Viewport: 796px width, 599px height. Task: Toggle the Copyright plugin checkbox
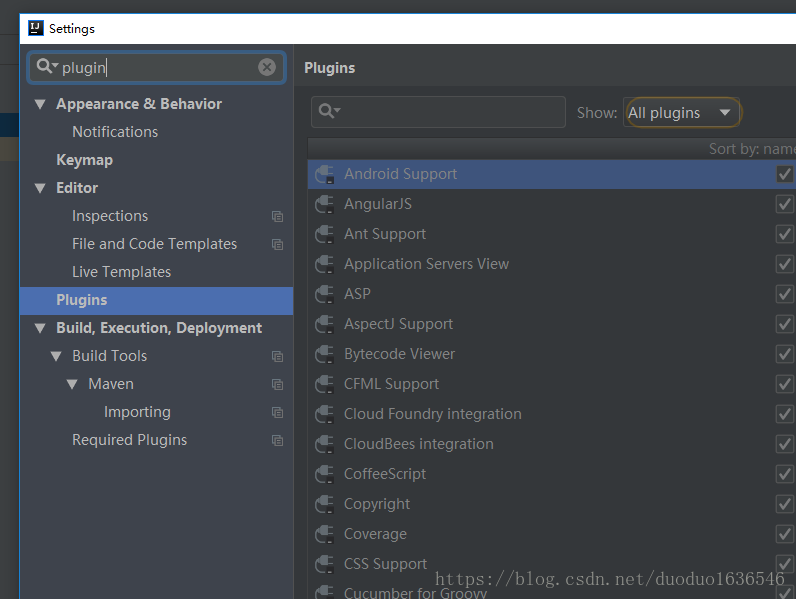[784, 504]
